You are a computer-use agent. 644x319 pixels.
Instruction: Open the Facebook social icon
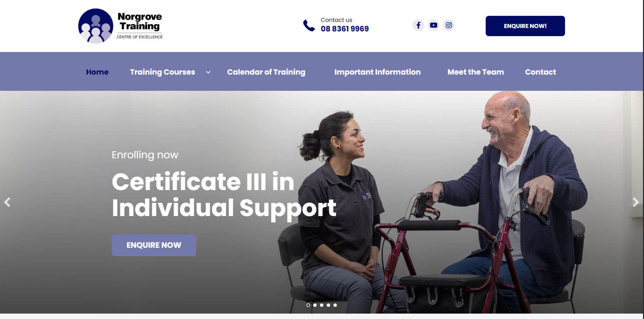(x=418, y=25)
